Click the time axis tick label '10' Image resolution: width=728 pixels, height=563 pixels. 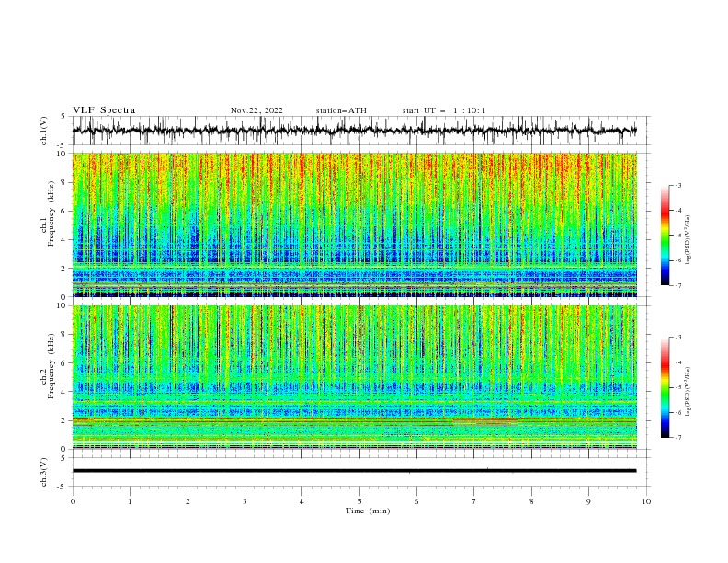[646, 501]
